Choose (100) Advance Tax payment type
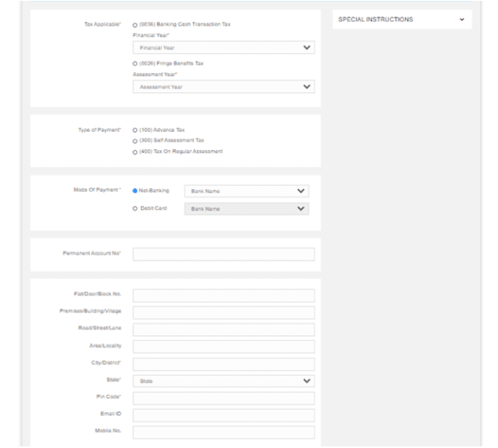This screenshot has width=498, height=448. coord(135,130)
